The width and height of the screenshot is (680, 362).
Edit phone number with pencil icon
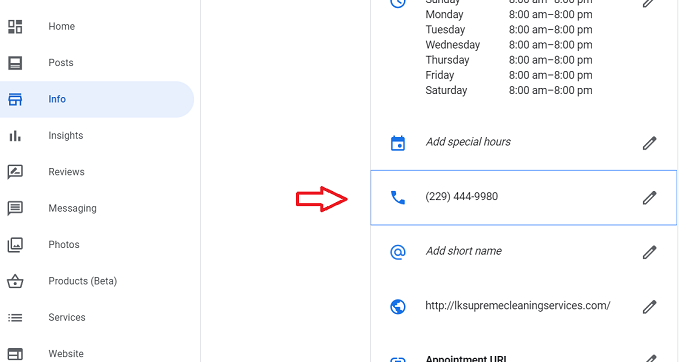(649, 198)
